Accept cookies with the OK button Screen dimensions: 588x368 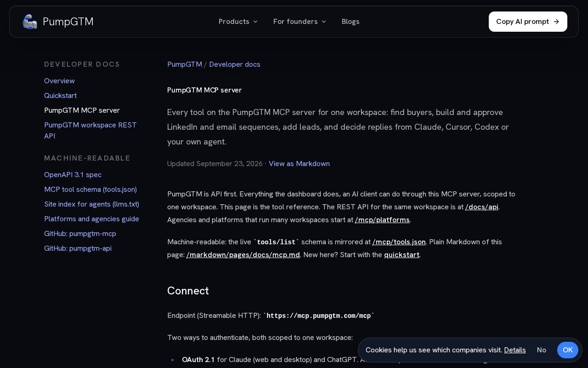pyautogui.click(x=568, y=350)
